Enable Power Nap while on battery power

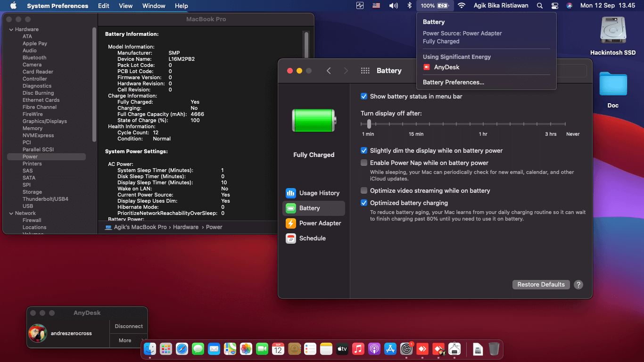(x=364, y=163)
